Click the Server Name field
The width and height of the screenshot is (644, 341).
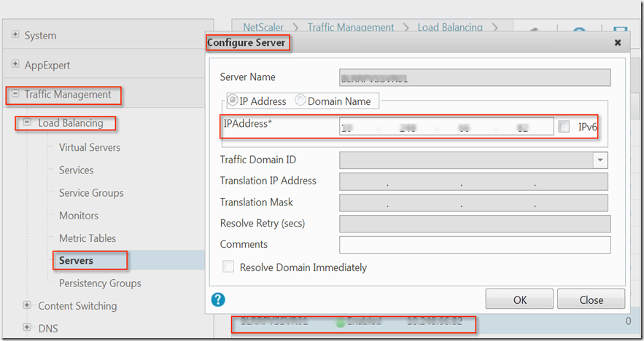(475, 77)
